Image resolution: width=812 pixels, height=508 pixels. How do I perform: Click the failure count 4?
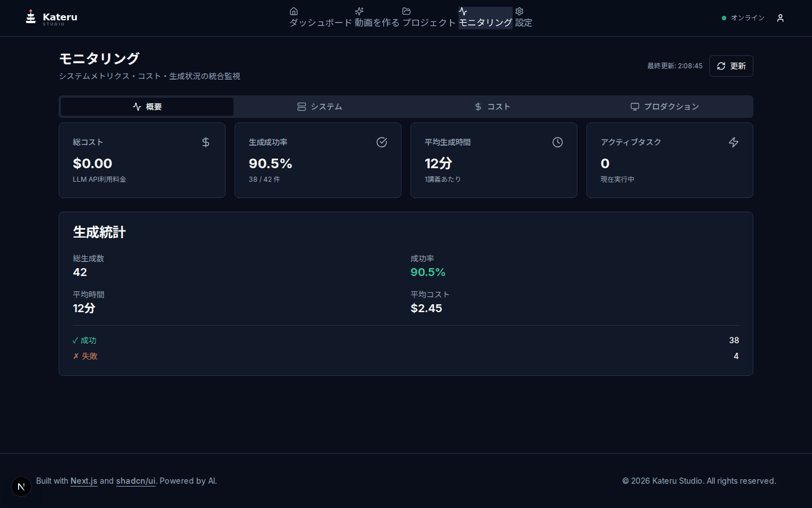click(736, 356)
